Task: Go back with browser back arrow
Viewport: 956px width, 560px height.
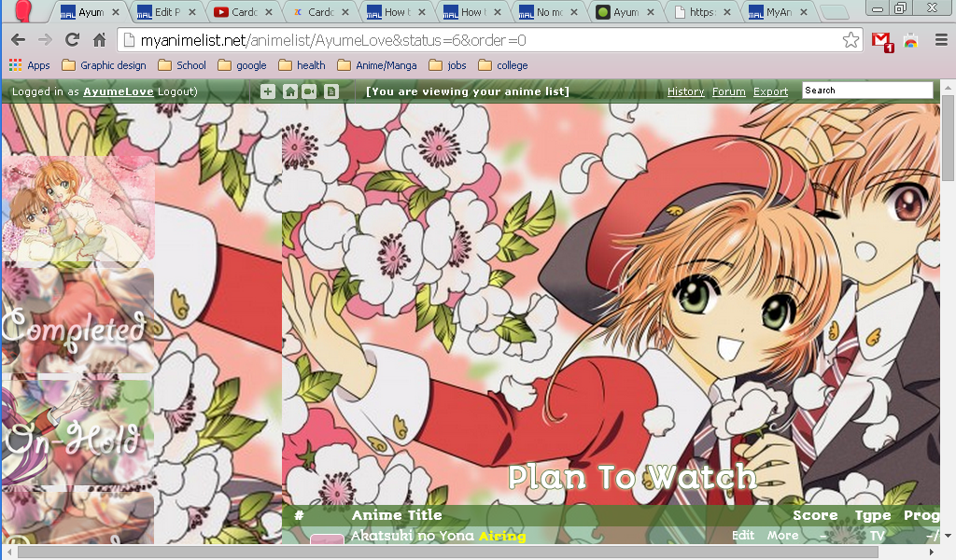Action: (19, 40)
